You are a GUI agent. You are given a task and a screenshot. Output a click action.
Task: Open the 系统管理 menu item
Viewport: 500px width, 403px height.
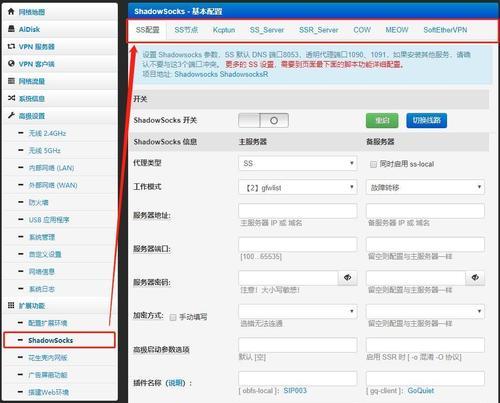tap(42, 237)
